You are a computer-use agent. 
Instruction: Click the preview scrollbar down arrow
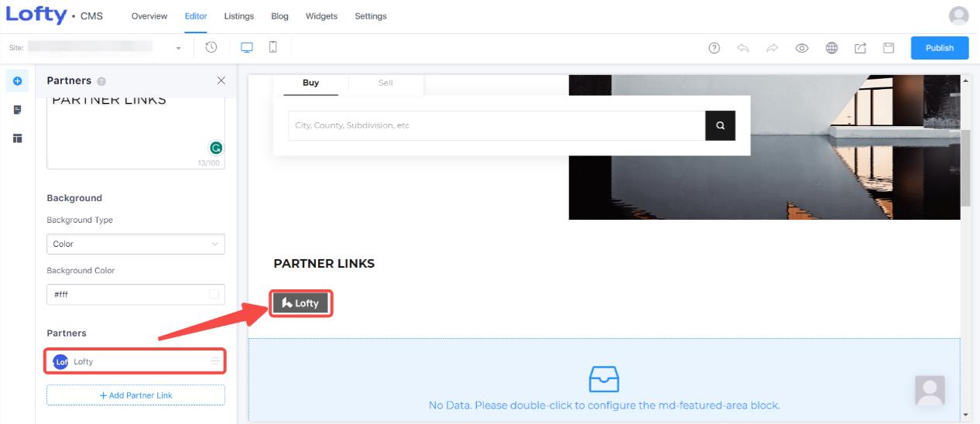pos(965,415)
